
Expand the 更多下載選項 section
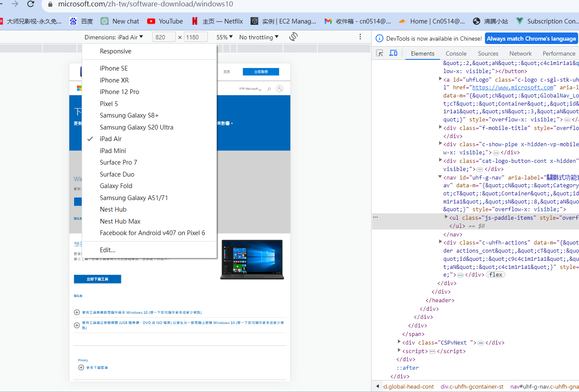(x=93, y=368)
